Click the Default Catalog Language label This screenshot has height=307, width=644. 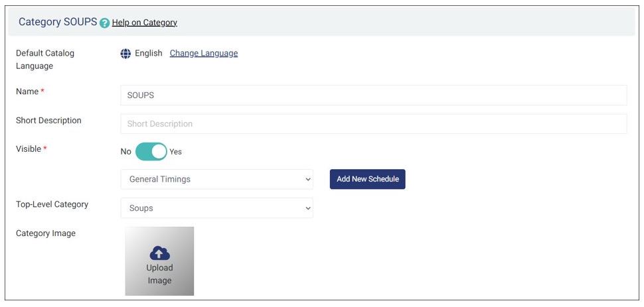click(45, 60)
